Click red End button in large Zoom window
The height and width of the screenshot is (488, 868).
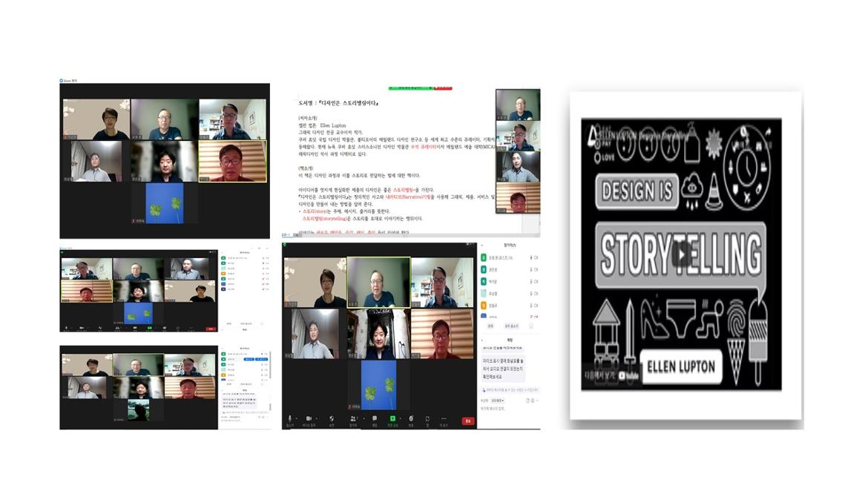[468, 421]
